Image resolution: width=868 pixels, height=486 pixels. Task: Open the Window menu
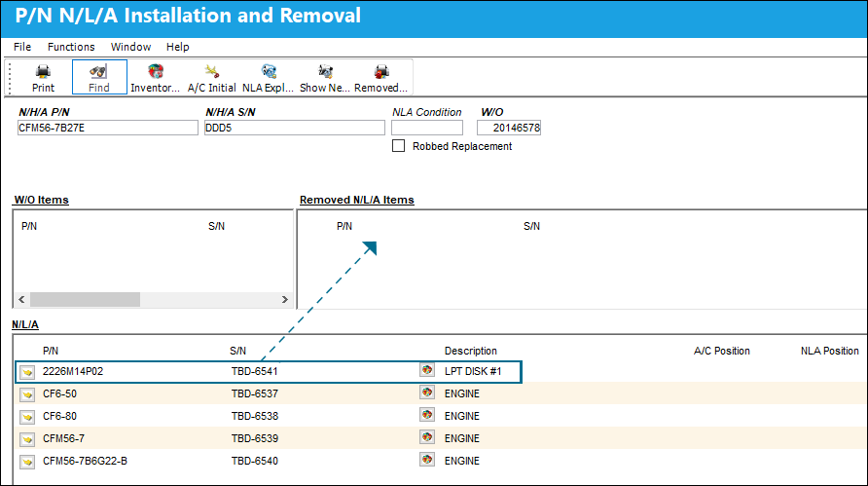point(130,47)
